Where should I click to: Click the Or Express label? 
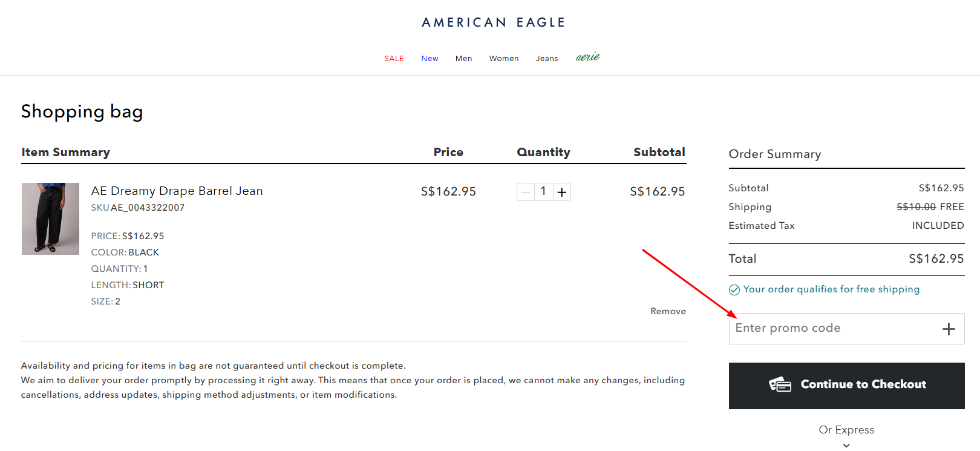(x=846, y=430)
